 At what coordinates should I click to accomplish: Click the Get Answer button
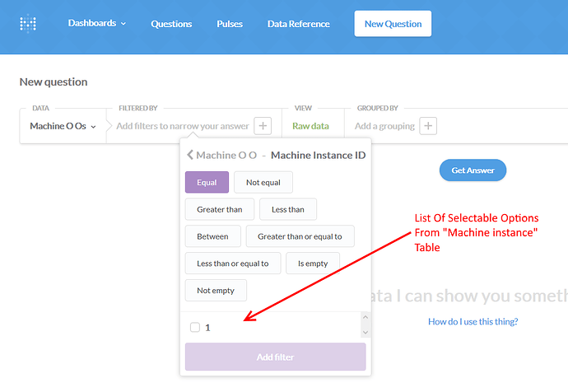[473, 170]
